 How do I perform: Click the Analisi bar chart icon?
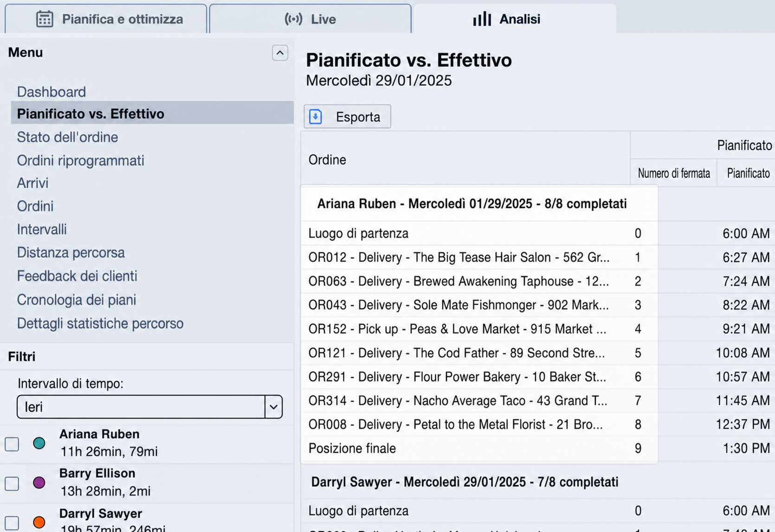pyautogui.click(x=482, y=19)
